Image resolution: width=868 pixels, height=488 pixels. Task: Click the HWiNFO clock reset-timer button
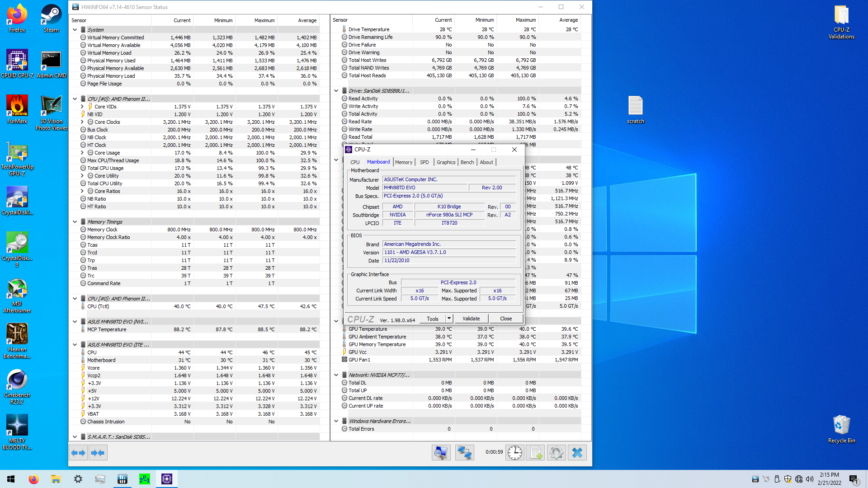(x=515, y=452)
